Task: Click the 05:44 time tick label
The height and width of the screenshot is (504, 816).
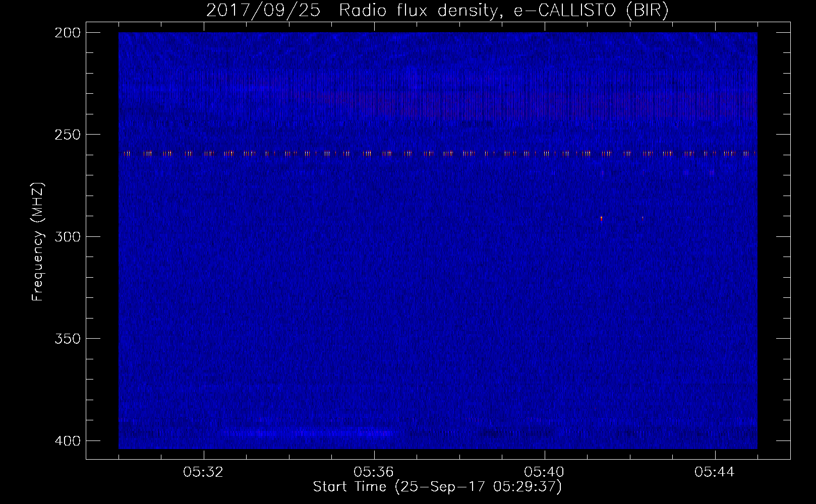Action: 715,472
